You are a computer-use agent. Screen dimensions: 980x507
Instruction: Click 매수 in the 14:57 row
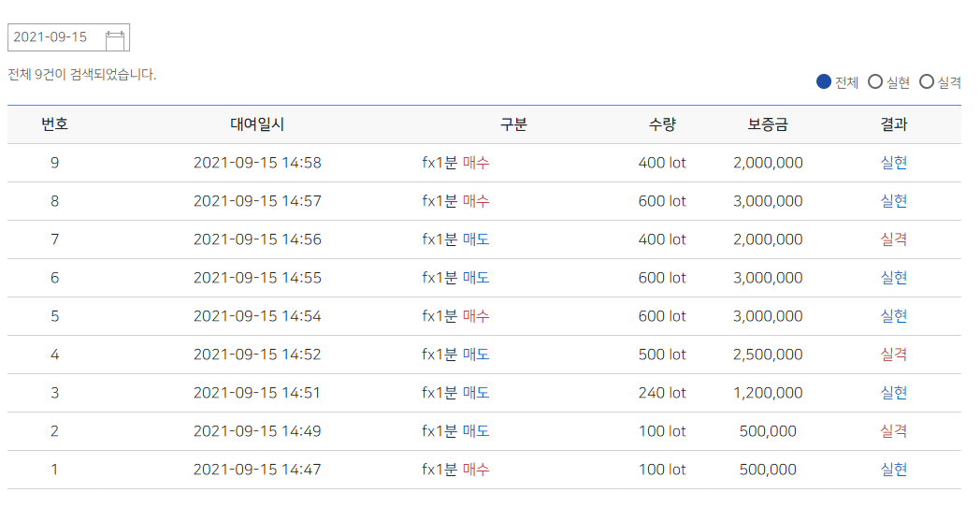coord(476,201)
